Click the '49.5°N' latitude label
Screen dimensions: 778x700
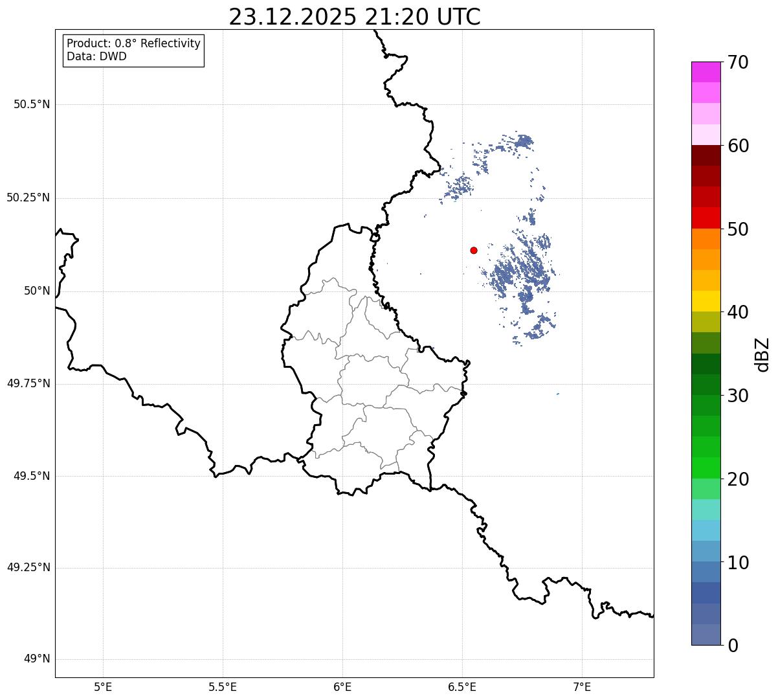click(32, 476)
